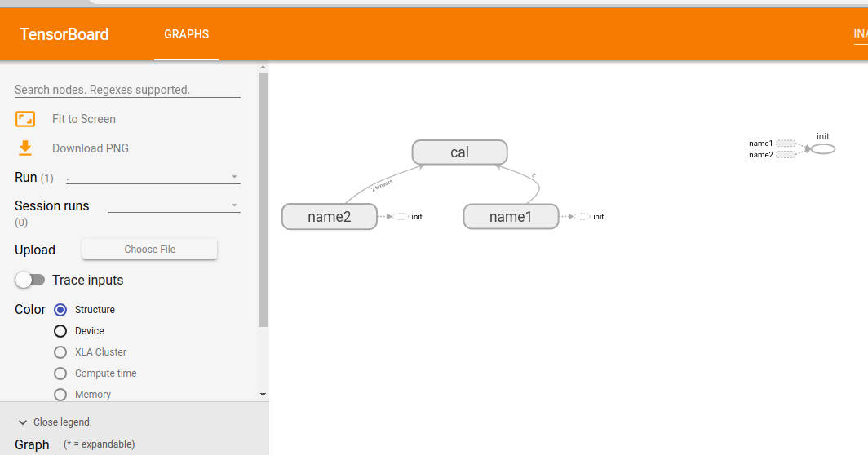
Task: Click the Download PNG arrow icon
Action: click(x=25, y=148)
